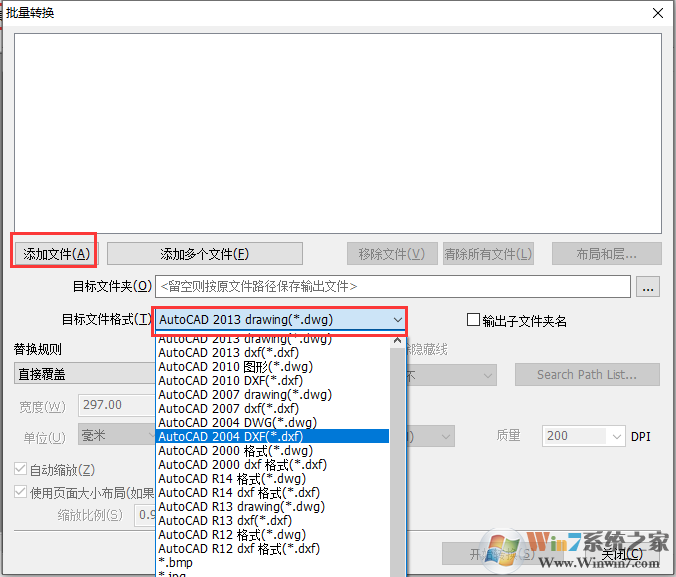Screen dimensions: 676x577
Task: Click the format list scroll-up arrow
Action: [x=397, y=341]
